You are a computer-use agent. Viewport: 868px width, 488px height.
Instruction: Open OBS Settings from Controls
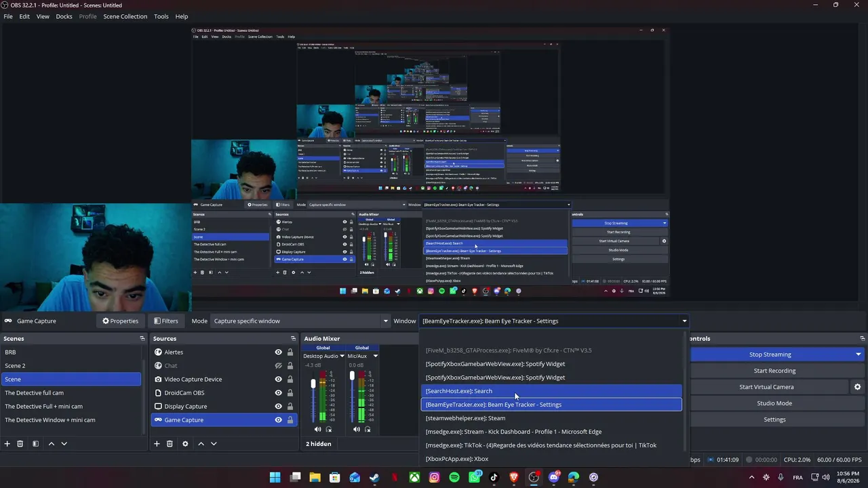point(774,420)
